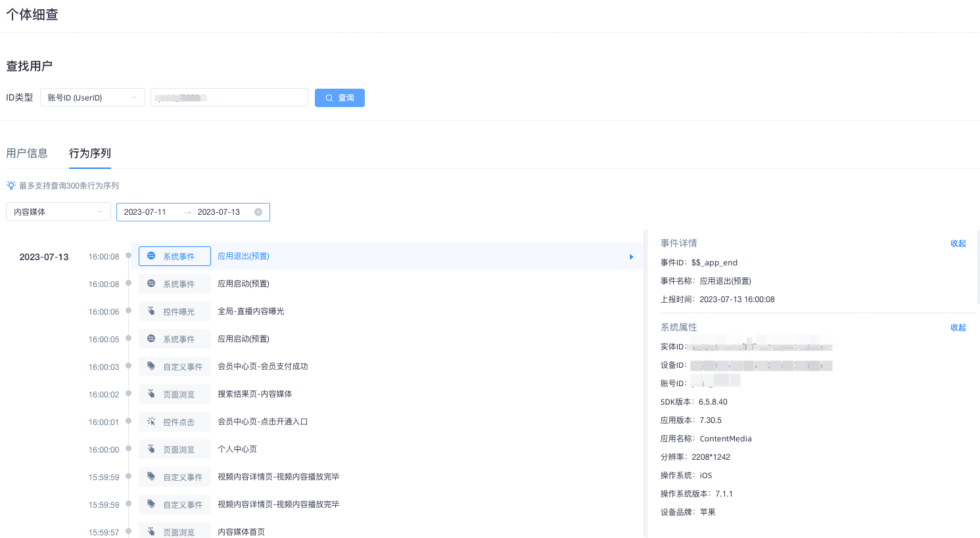Open the 全局-直播内容曝光 event
The height and width of the screenshot is (538, 980).
(251, 311)
